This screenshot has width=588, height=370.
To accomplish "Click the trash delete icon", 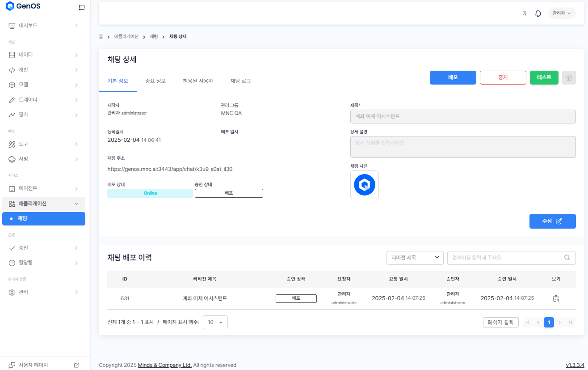I will tap(569, 78).
